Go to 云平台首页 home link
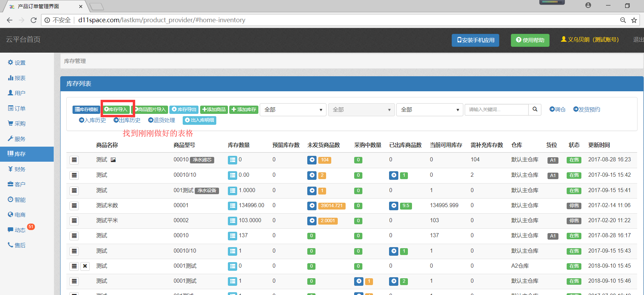Viewport: 644px width, 295px height. point(23,39)
